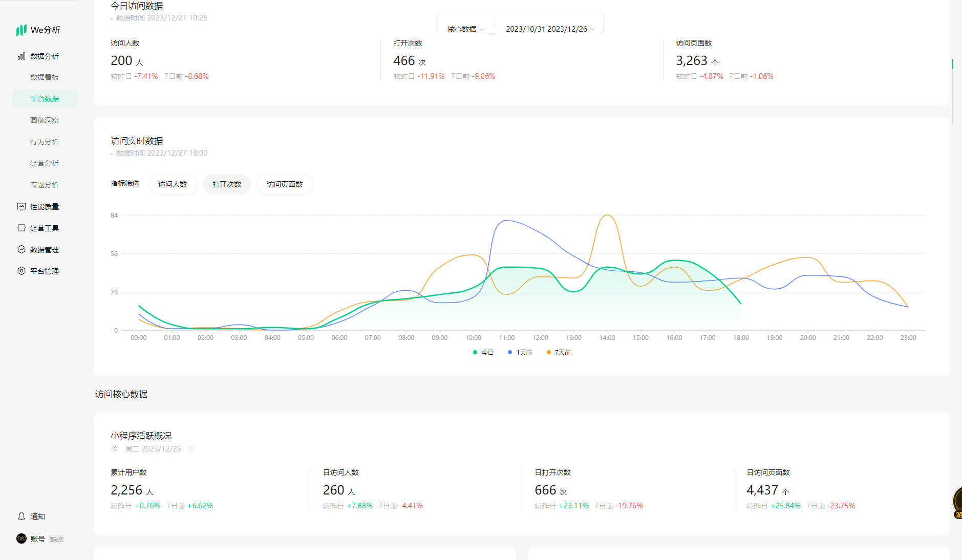
Task: Toggle 7天前 series in chart legend
Action: click(x=559, y=352)
